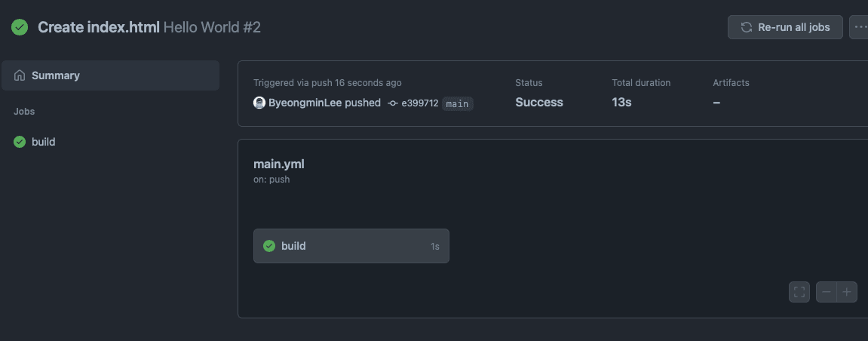This screenshot has height=341, width=868.
Task: Select the main branch label
Action: [457, 103]
